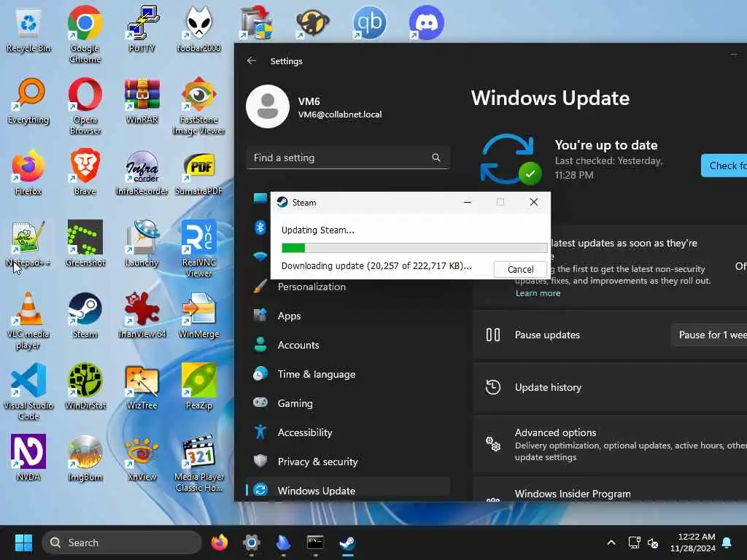Open Time & language settings

pyautogui.click(x=348, y=374)
